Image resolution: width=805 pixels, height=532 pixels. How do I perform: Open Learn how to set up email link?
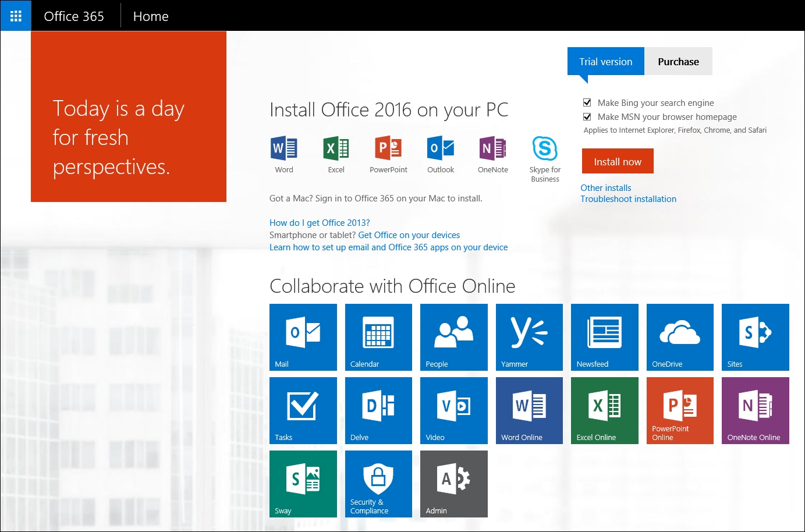click(x=388, y=247)
